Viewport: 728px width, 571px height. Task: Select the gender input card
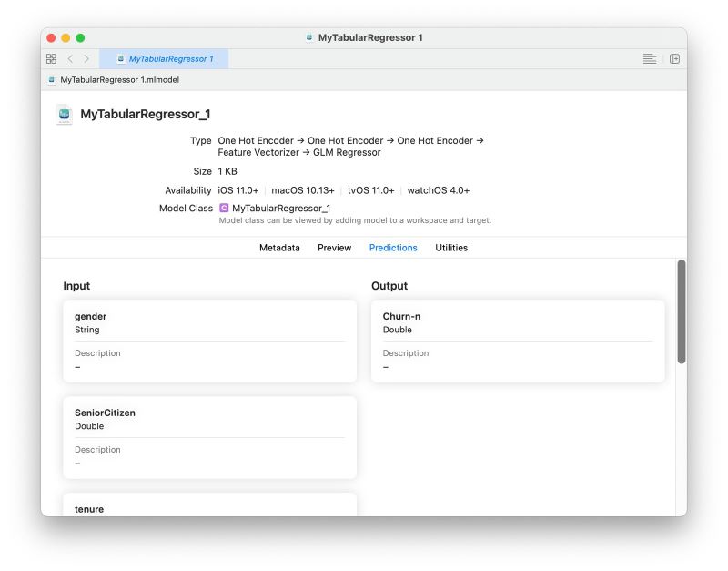click(x=210, y=341)
